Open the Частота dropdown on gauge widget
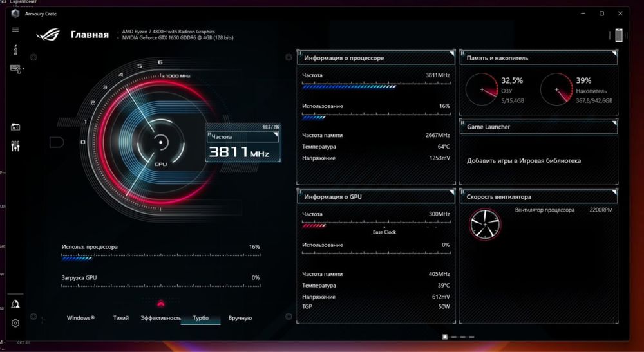Image resolution: width=644 pixels, height=352 pixels. pyautogui.click(x=243, y=136)
